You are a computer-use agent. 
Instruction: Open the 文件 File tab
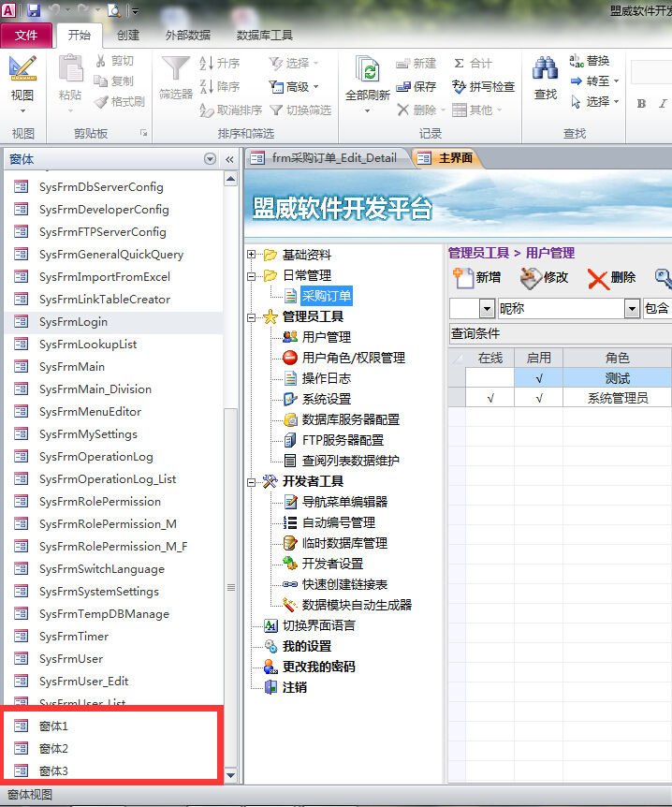click(x=26, y=35)
